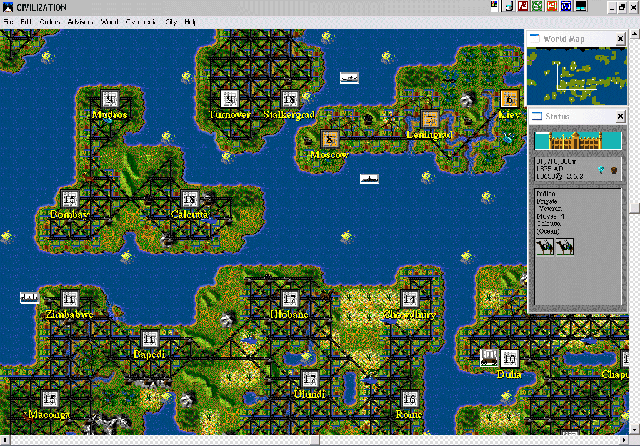This screenshot has height=446, width=640.
Task: Select the Leningrad city icon
Action: click(x=430, y=119)
